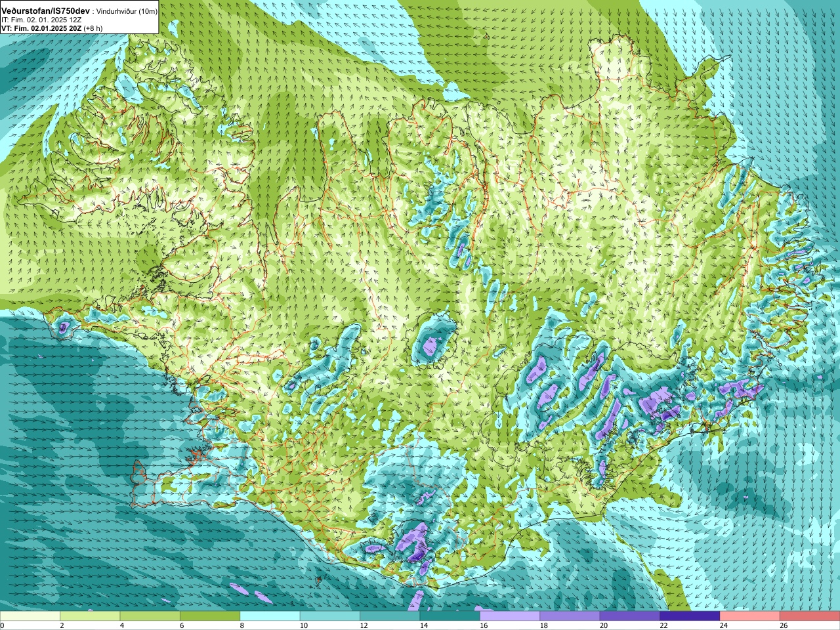Select the medium purple 18–20 legend swatch
The image size is (840, 630).
(570, 616)
